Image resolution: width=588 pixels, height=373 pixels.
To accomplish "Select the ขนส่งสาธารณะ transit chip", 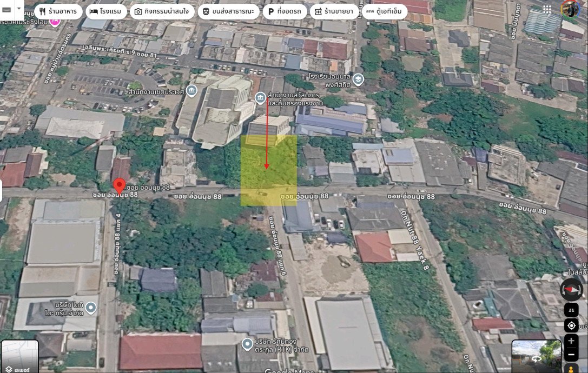I will click(228, 11).
